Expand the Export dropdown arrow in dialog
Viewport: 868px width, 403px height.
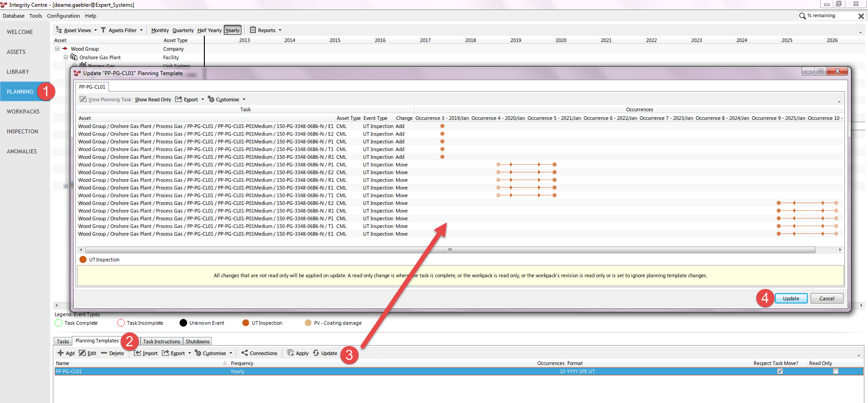tap(203, 100)
